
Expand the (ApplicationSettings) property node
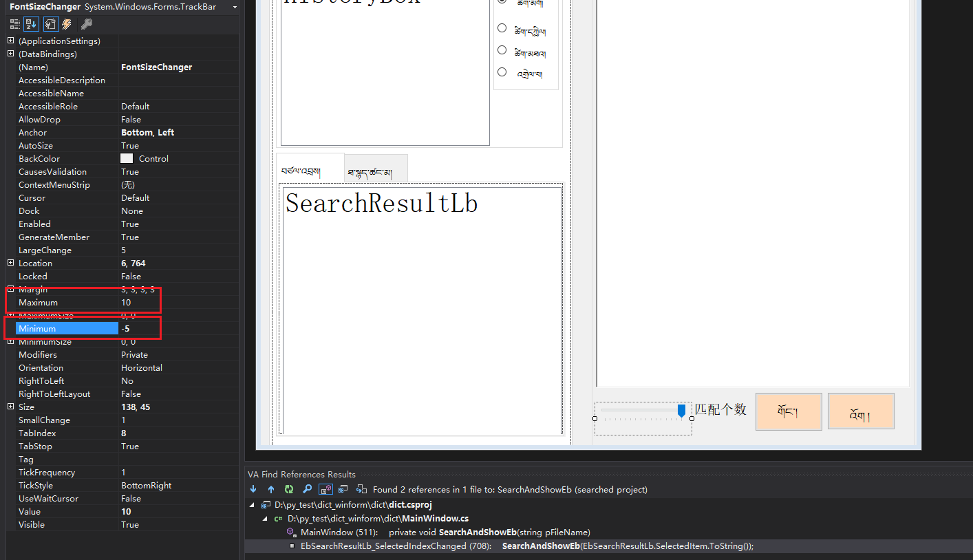click(10, 41)
